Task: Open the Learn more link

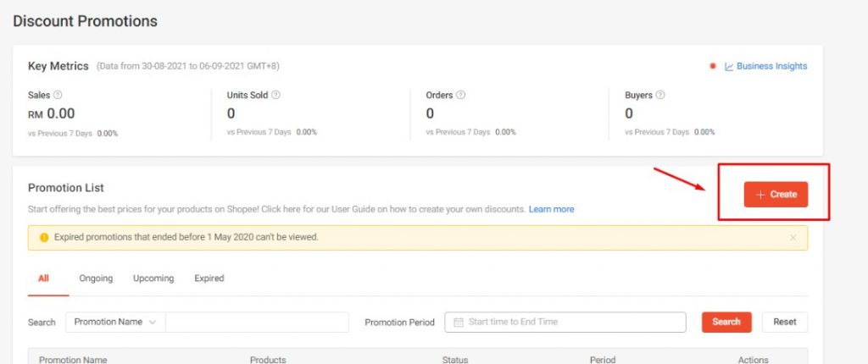Action: [551, 209]
